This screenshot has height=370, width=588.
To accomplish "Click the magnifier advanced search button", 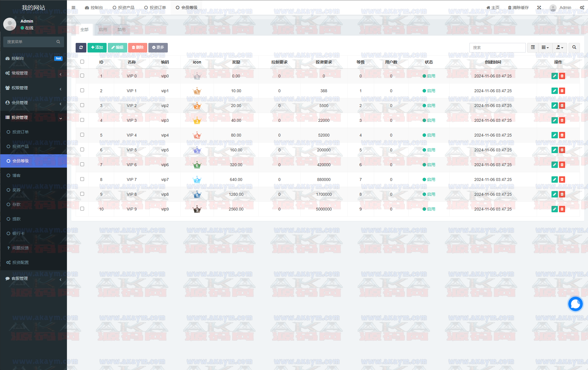I will [x=574, y=48].
